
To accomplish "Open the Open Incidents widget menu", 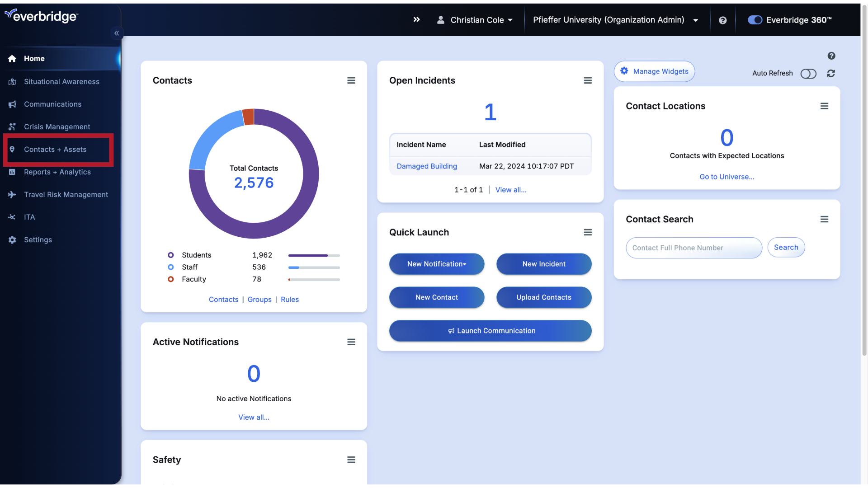I will pos(587,80).
